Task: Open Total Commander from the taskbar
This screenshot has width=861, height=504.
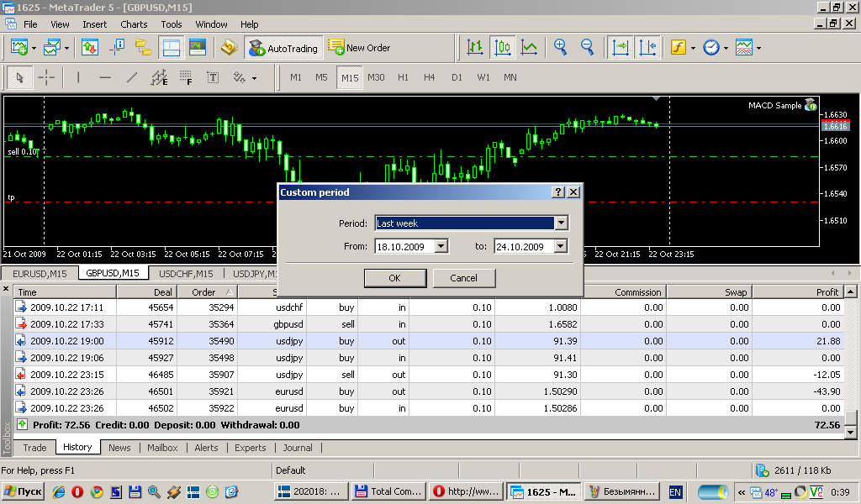Action: pos(388,491)
